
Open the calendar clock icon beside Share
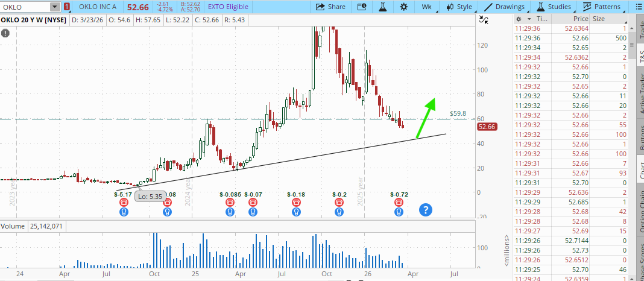point(361,7)
